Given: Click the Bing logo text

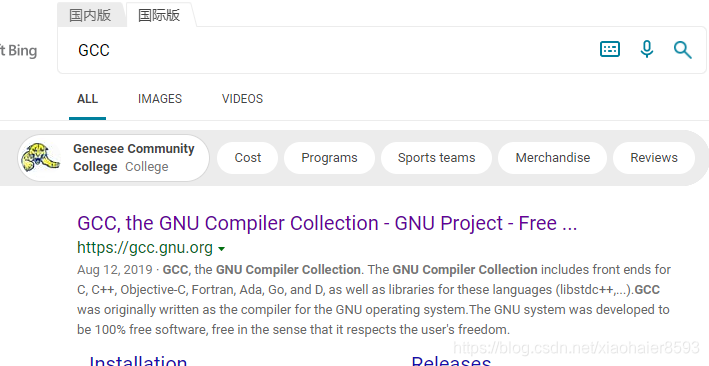Looking at the screenshot, I should coord(19,50).
